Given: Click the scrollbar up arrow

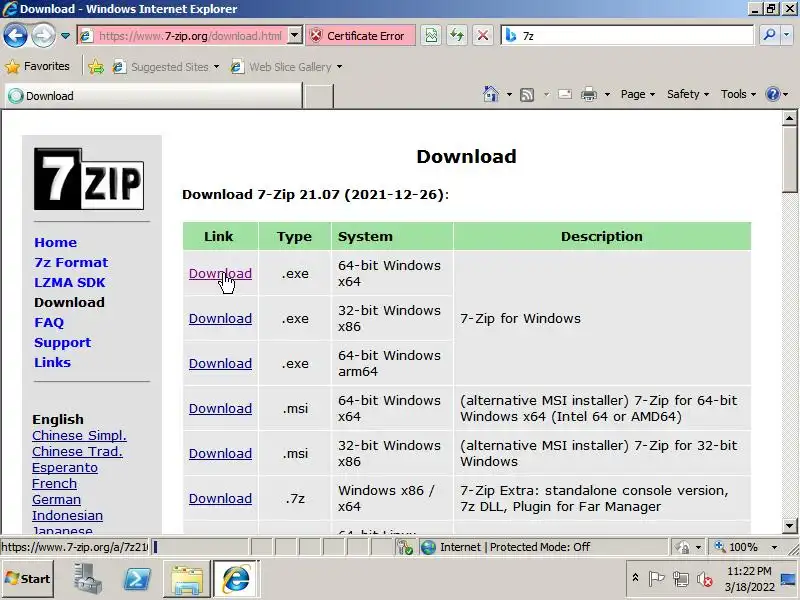Looking at the screenshot, I should click(789, 118).
